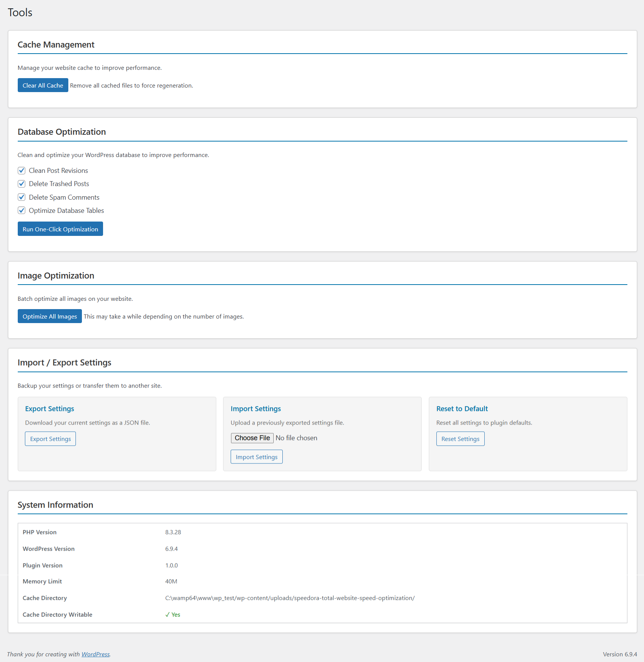Click Optimize All Images

point(49,316)
